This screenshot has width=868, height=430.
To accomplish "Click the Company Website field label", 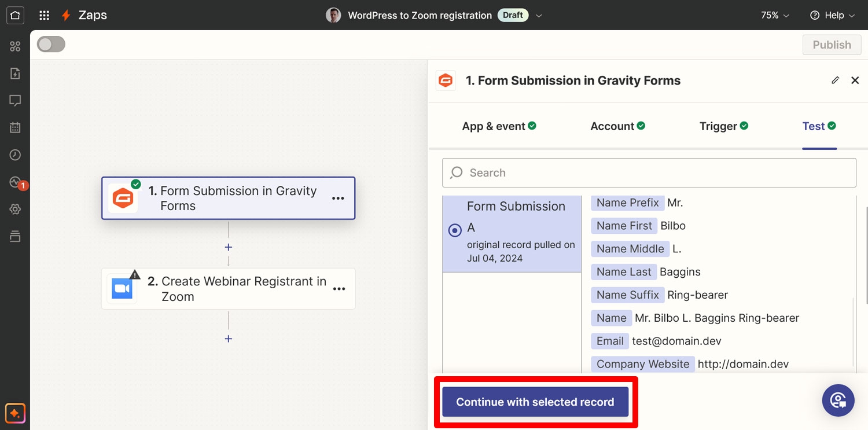I will point(642,364).
